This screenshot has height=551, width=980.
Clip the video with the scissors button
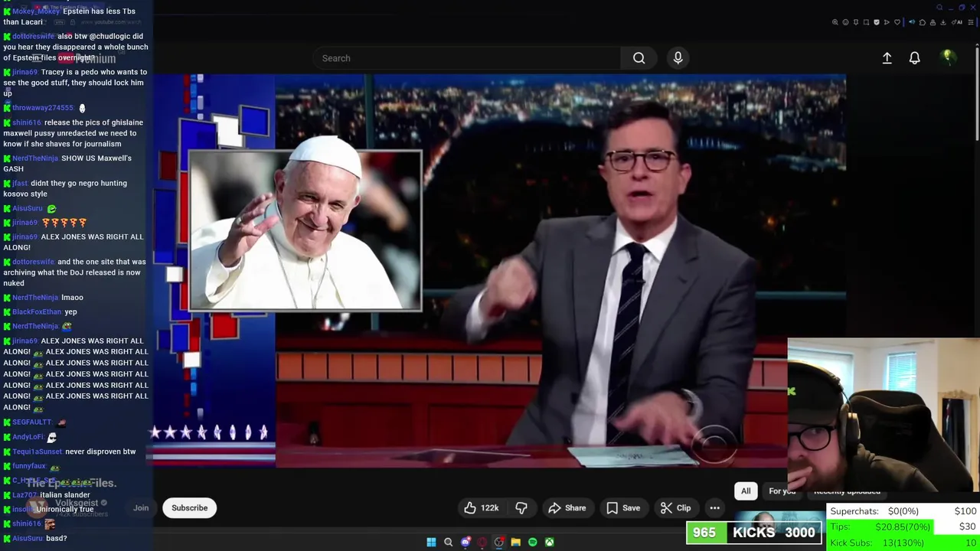click(x=675, y=508)
